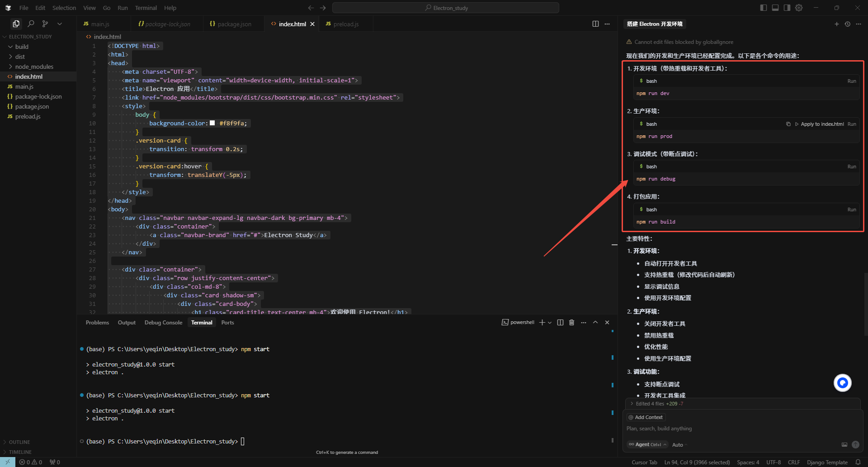Open the Auto model dropdown

coord(679,445)
